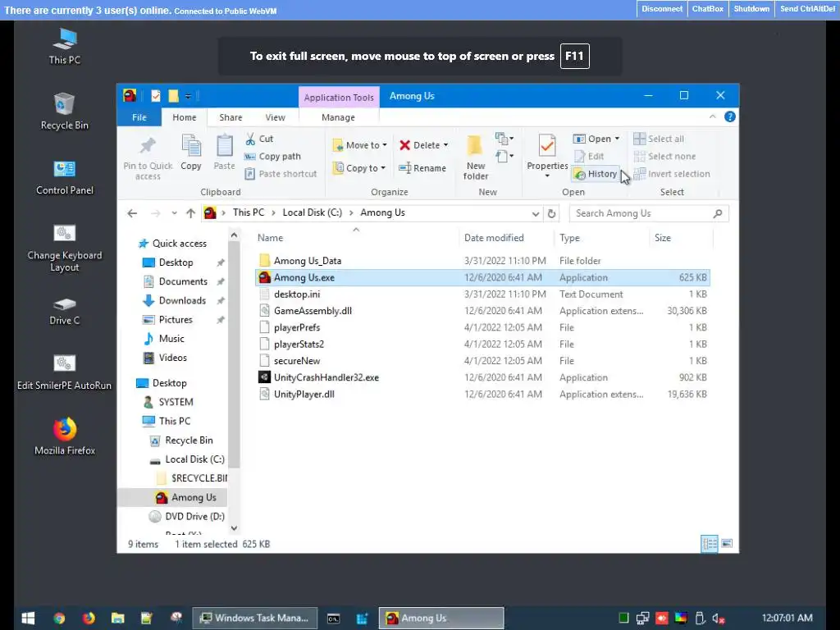Image resolution: width=840 pixels, height=630 pixels.
Task: Select Control Panel desktop icon
Action: (65, 177)
